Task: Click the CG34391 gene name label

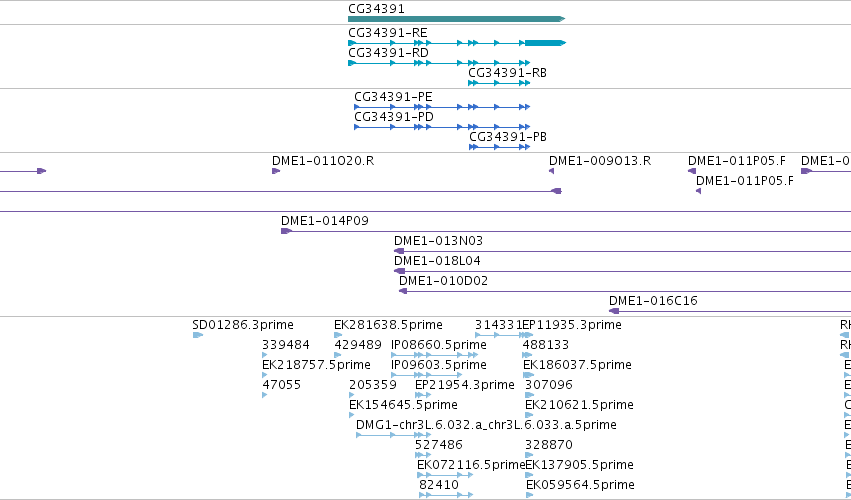Action: pyautogui.click(x=376, y=9)
